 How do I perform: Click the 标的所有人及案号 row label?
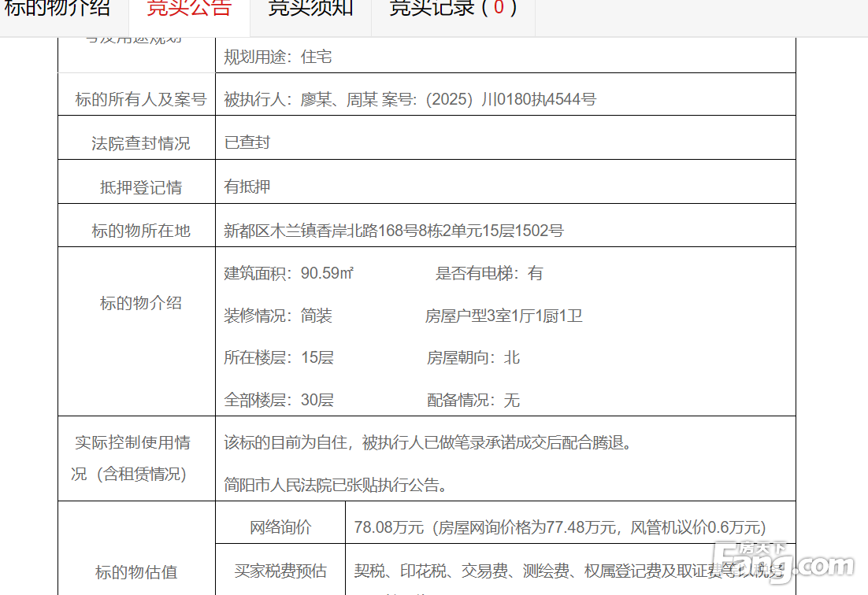point(140,99)
